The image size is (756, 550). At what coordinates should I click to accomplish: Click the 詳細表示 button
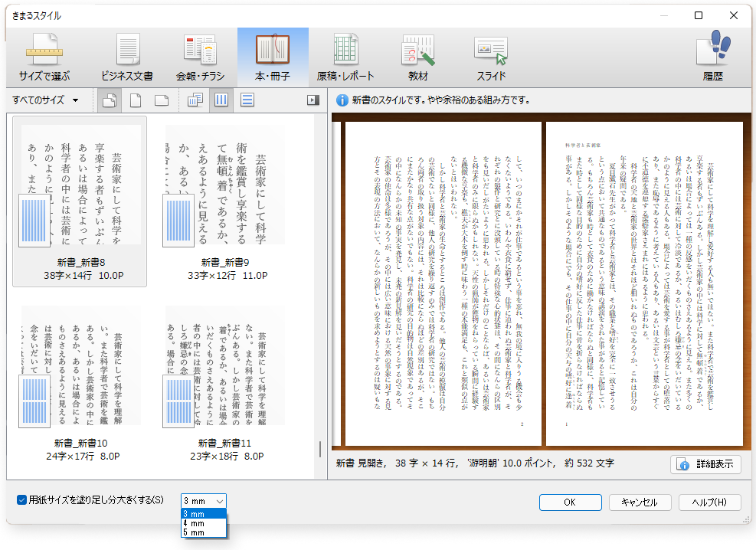[x=705, y=464]
